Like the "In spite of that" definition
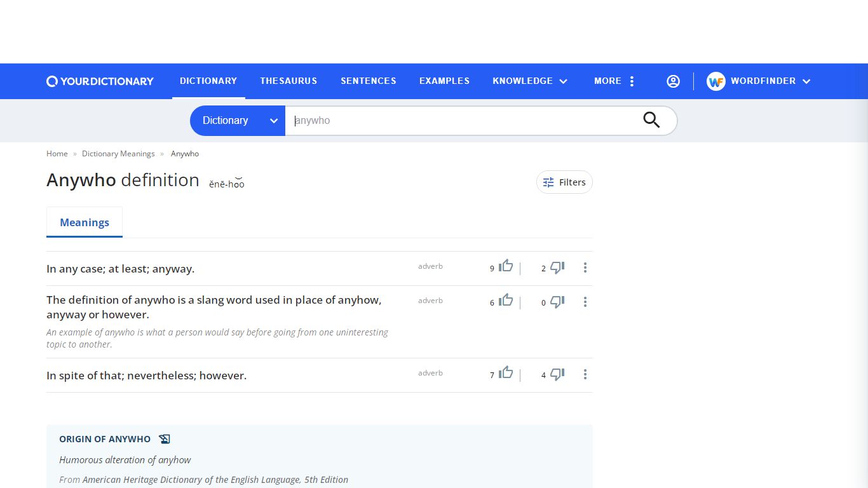Viewport: 868px width, 488px height. point(506,373)
